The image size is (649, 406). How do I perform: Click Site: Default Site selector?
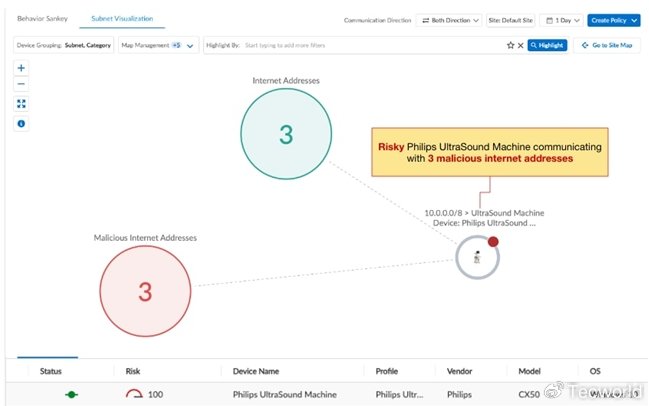click(510, 20)
